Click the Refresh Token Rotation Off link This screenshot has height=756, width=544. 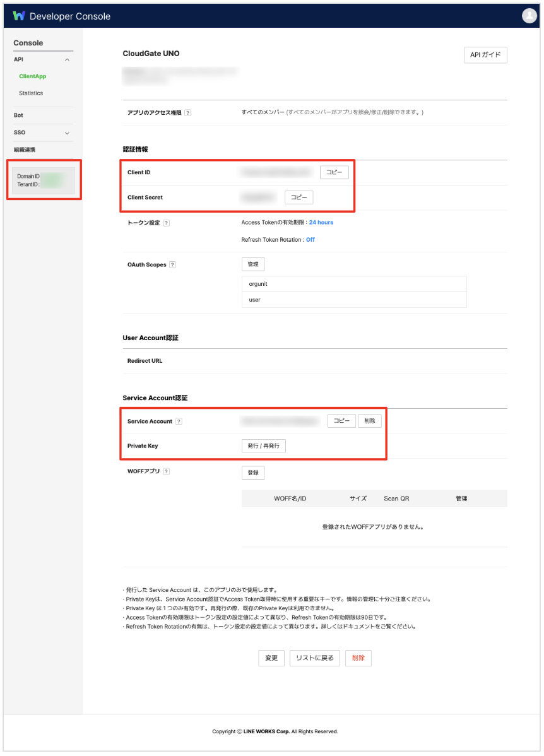pyautogui.click(x=310, y=240)
